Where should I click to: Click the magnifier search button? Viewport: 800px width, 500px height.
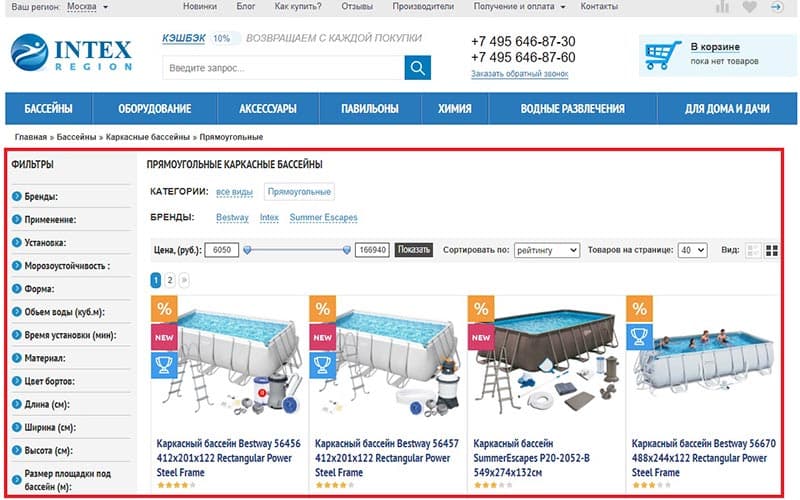[417, 68]
